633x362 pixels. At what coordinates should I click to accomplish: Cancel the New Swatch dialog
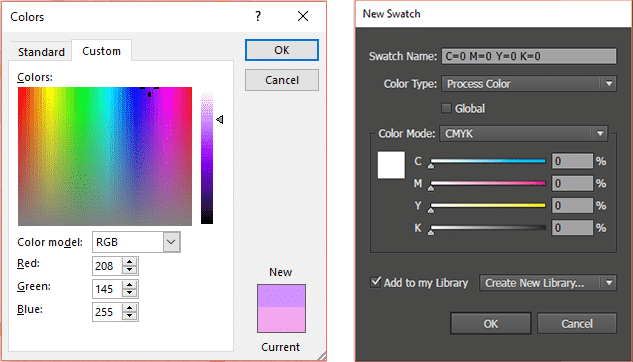(x=577, y=324)
